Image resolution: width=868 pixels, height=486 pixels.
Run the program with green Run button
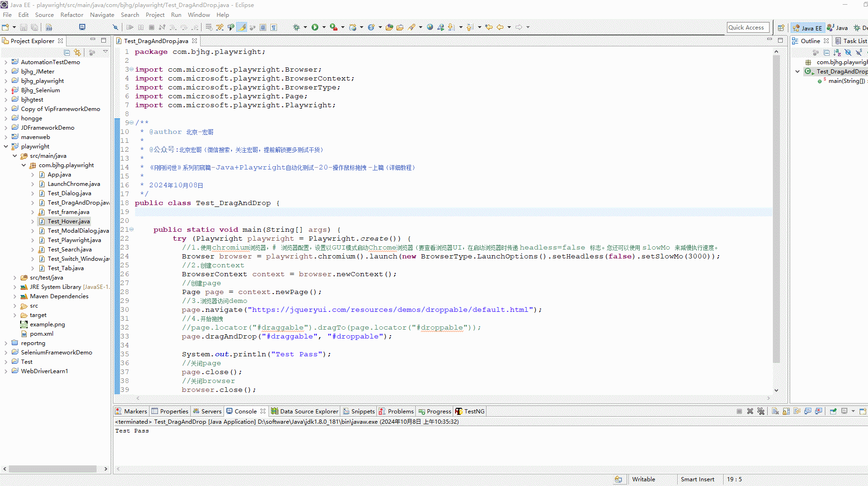[315, 27]
